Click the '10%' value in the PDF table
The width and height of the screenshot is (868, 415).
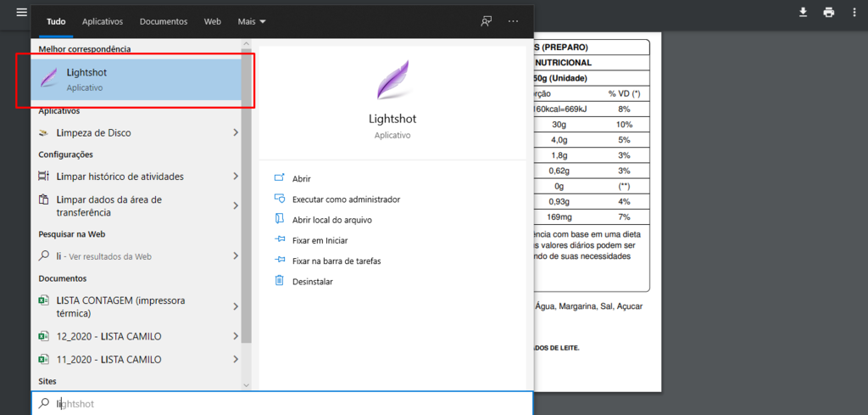[x=624, y=125]
